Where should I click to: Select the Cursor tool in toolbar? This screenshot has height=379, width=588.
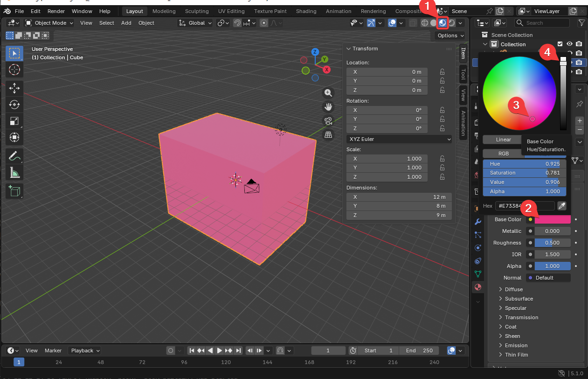click(x=14, y=70)
